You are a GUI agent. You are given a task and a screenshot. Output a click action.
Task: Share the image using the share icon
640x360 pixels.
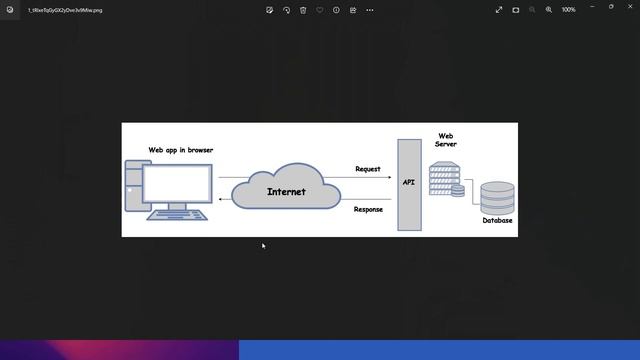click(353, 10)
